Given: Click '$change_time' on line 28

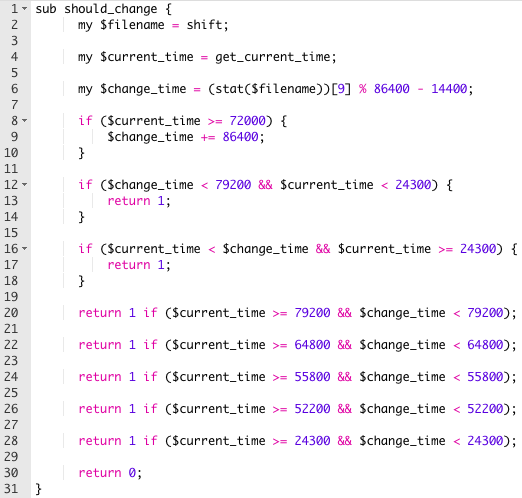Looking at the screenshot, I should 402,441.
